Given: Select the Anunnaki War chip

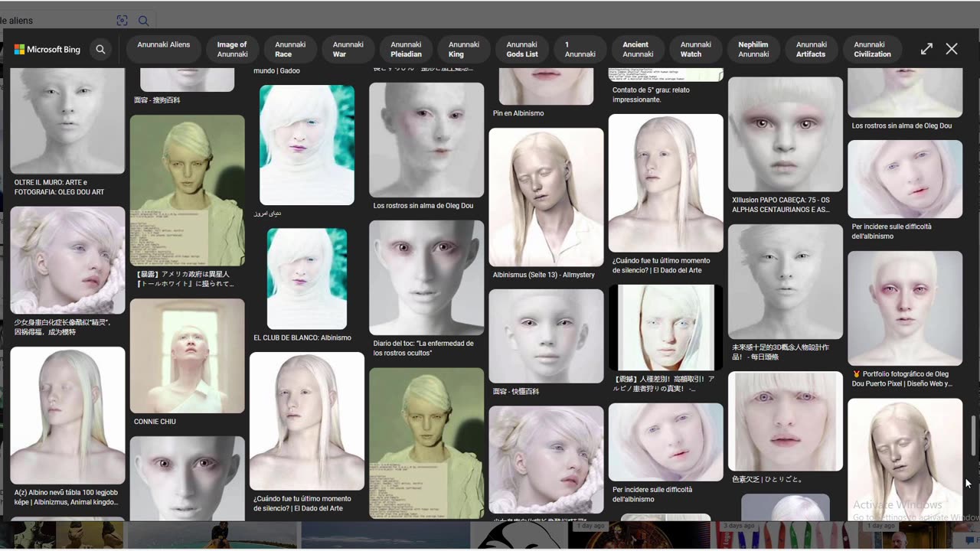Looking at the screenshot, I should click(348, 49).
